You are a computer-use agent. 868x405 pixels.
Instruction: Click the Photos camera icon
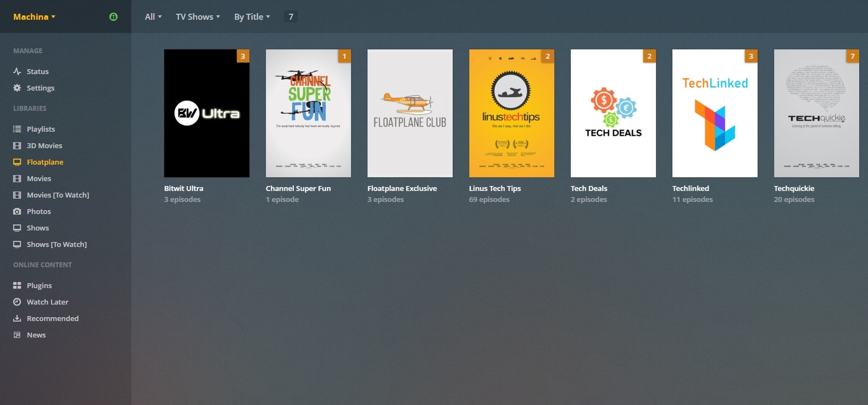point(17,211)
